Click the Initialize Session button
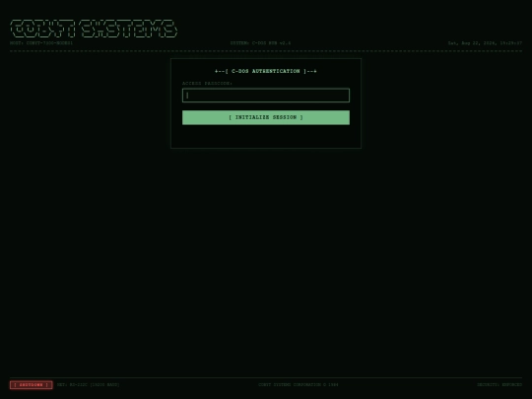 point(266,117)
